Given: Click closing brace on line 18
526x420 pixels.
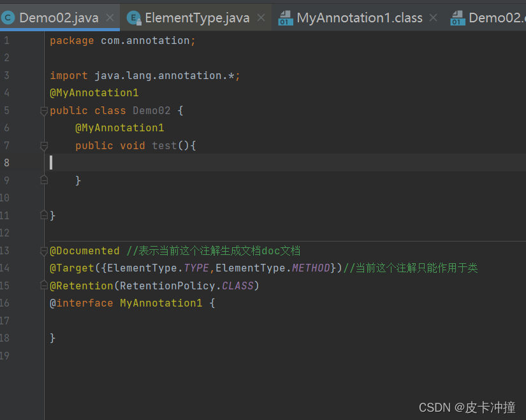Looking at the screenshot, I should (x=53, y=338).
